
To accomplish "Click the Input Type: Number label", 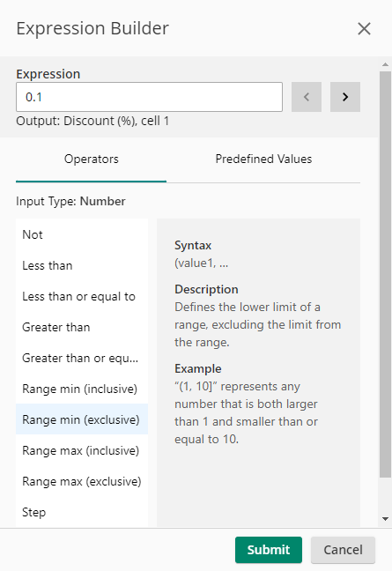I will pyautogui.click(x=70, y=201).
